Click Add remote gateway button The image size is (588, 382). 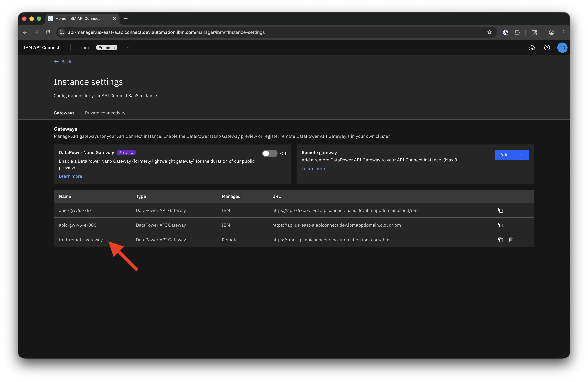(x=512, y=155)
